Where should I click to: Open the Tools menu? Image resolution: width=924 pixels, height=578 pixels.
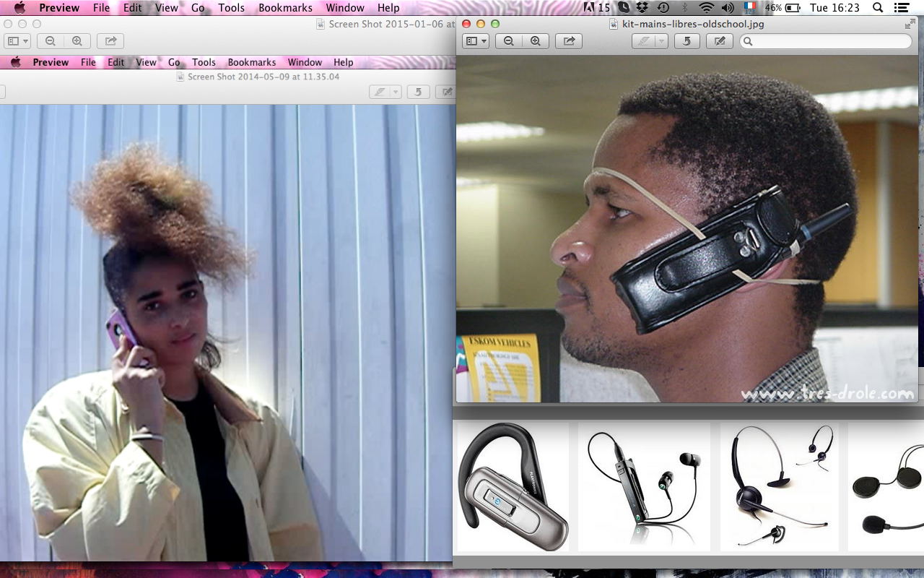tap(232, 8)
